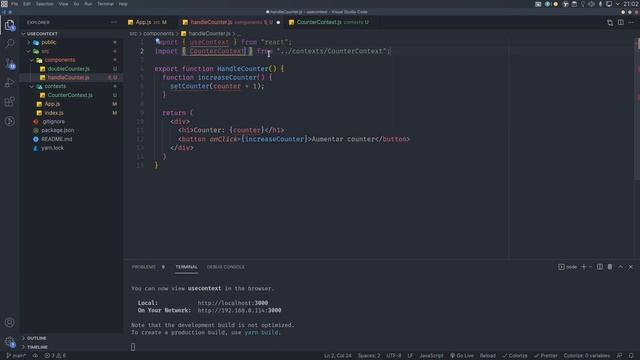Open the Source Control view icon

click(10, 63)
